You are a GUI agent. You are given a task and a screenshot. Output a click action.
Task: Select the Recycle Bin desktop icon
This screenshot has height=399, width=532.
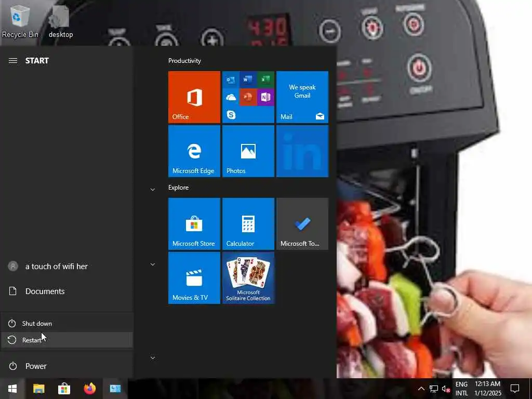[20, 21]
